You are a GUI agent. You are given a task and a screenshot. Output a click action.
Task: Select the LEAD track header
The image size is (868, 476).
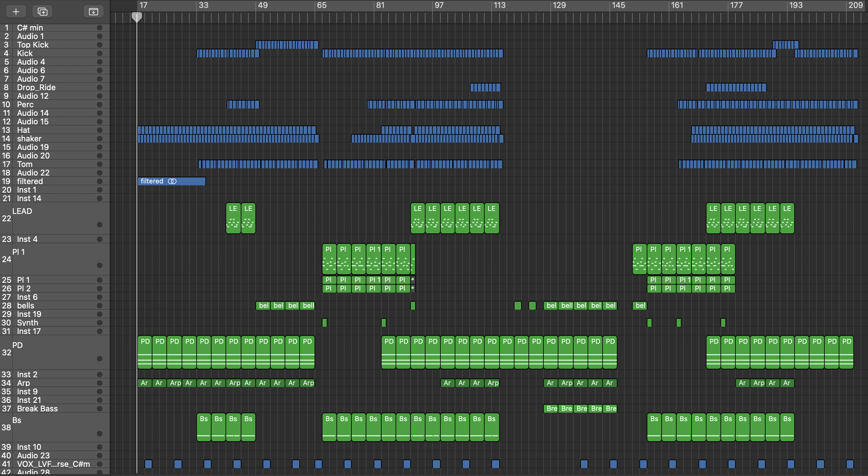(x=55, y=218)
